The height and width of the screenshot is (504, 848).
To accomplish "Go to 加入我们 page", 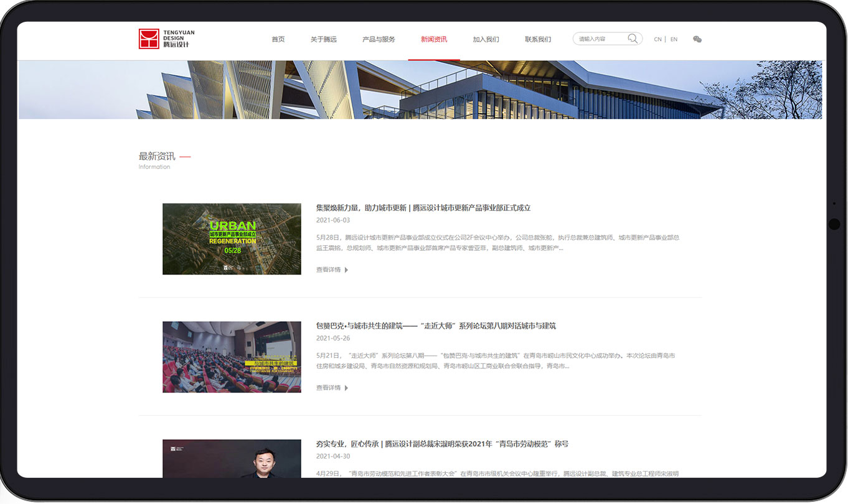I will pyautogui.click(x=486, y=39).
